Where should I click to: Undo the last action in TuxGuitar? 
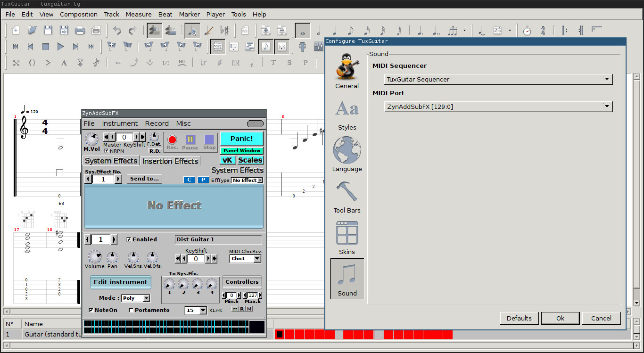coord(117,31)
